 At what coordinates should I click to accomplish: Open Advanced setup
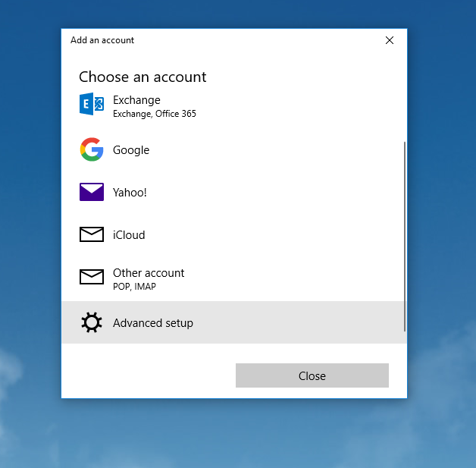point(233,322)
